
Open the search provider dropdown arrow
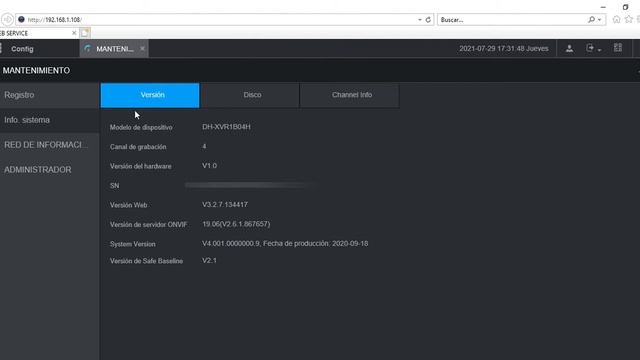599,20
